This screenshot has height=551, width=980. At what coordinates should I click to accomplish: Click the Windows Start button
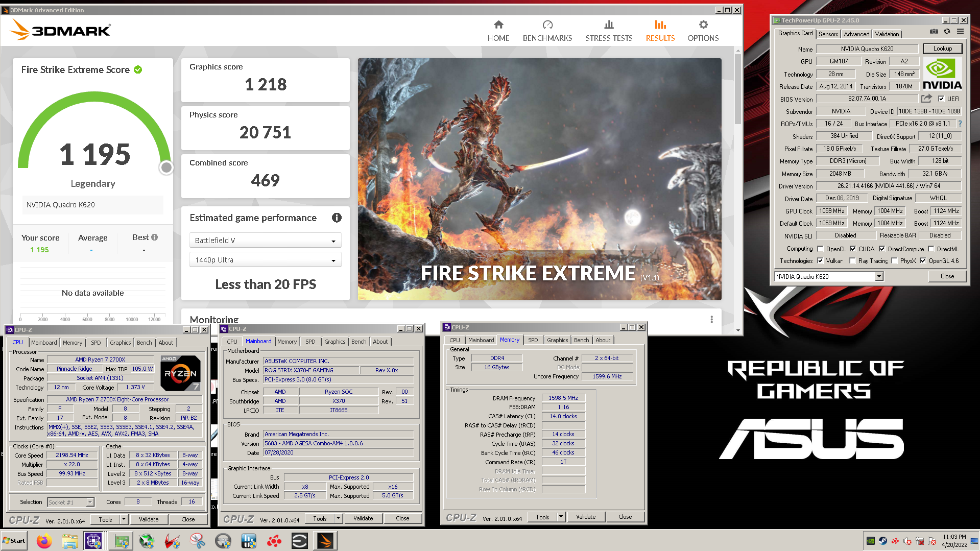point(14,541)
